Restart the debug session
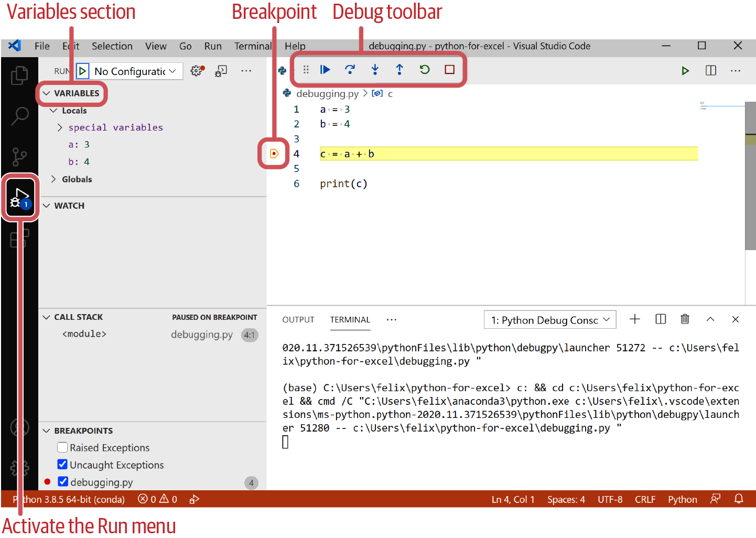The image size is (756, 538). (x=425, y=69)
